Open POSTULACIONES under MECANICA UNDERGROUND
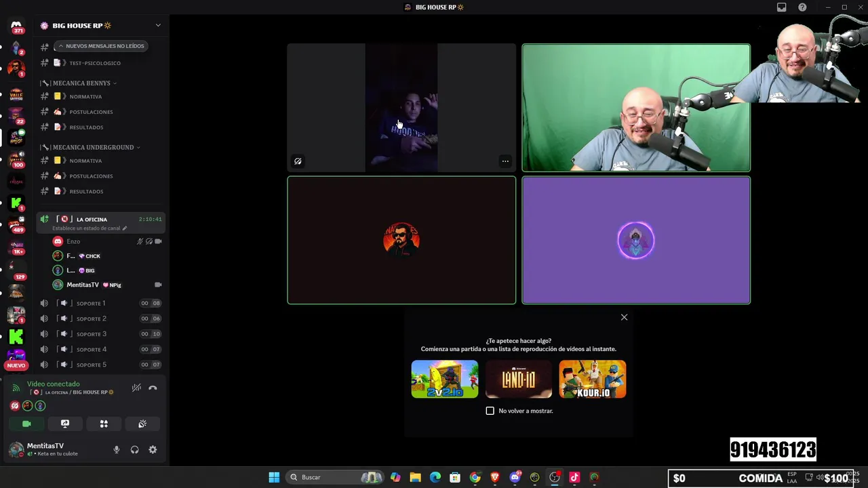The height and width of the screenshot is (488, 868). tap(91, 176)
